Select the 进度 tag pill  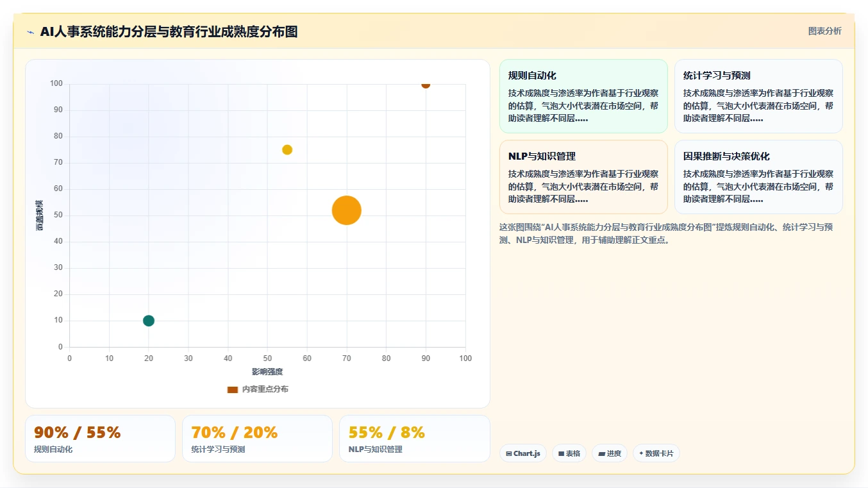[x=610, y=453]
